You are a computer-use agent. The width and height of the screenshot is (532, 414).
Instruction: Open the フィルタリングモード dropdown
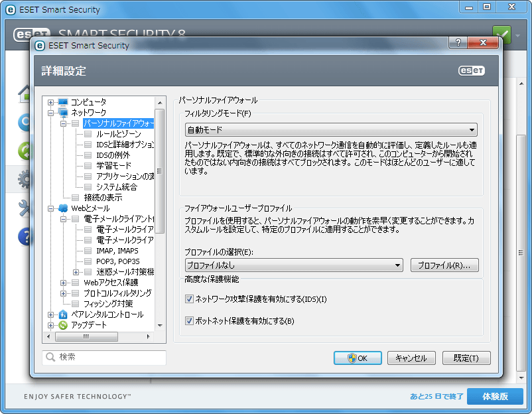tap(331, 130)
